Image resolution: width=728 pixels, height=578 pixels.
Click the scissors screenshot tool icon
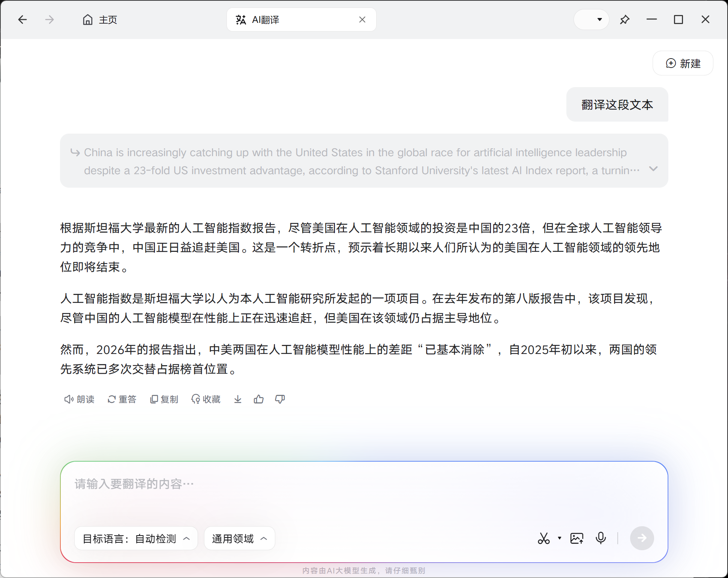click(x=543, y=538)
